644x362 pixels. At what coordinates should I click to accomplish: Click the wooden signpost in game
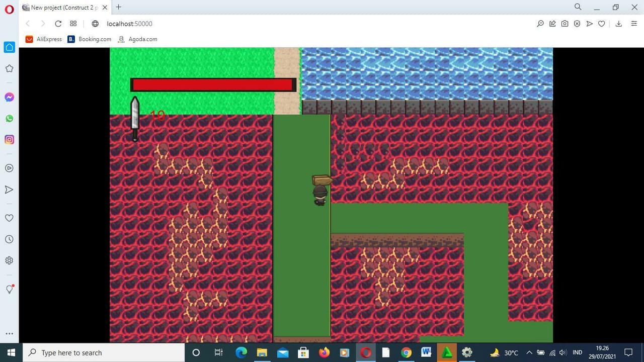click(x=322, y=180)
